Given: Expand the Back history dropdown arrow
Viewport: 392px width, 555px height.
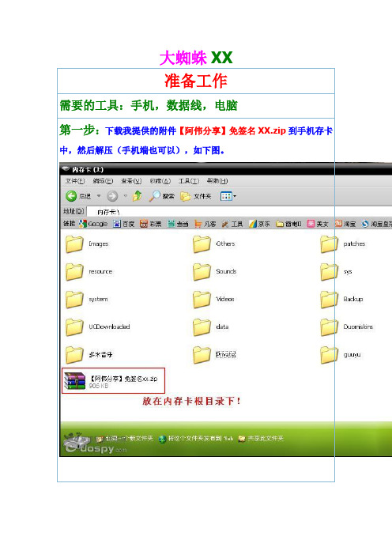Looking at the screenshot, I should pyautogui.click(x=99, y=196).
